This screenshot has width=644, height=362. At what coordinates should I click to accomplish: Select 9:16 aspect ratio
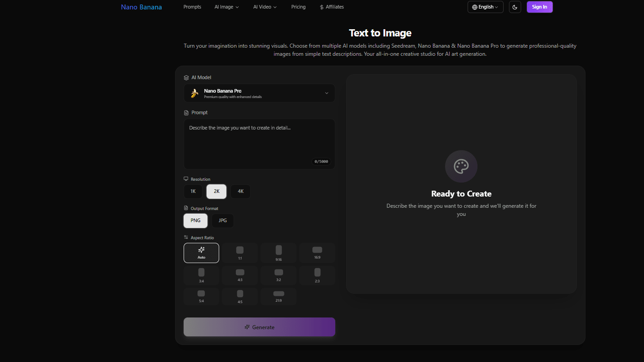(x=279, y=253)
